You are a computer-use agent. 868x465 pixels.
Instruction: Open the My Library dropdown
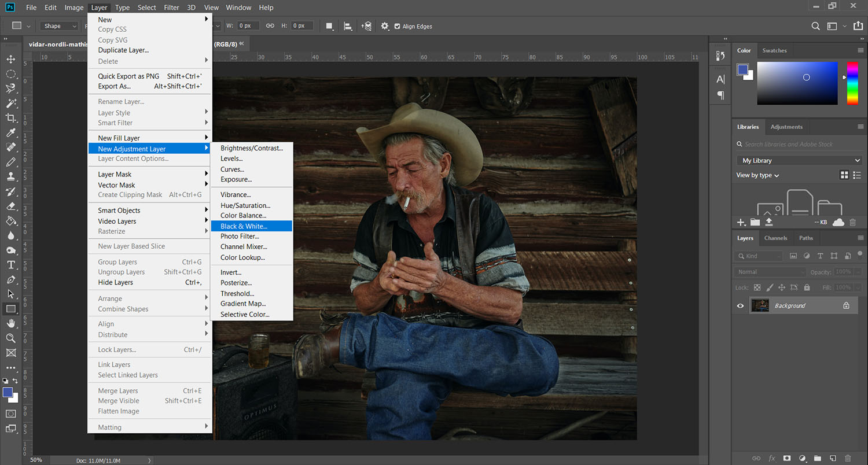(799, 160)
